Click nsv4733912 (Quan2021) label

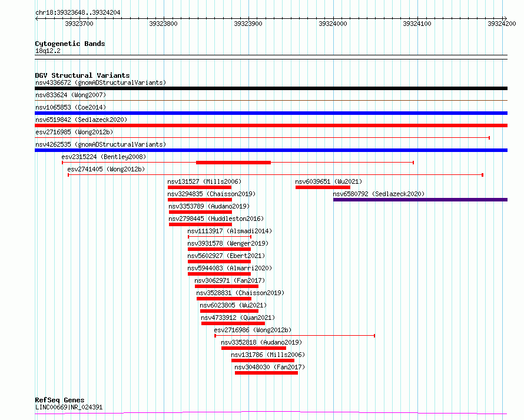click(238, 318)
